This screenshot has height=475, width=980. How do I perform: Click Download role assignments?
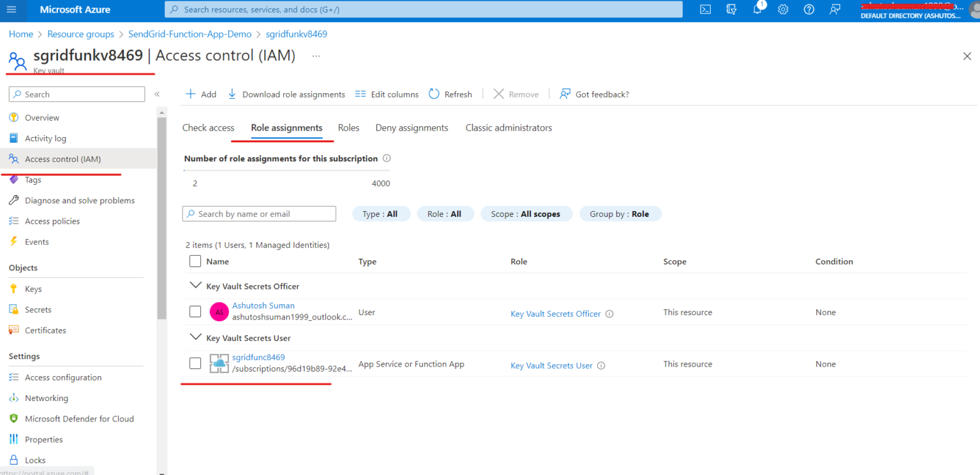point(286,94)
